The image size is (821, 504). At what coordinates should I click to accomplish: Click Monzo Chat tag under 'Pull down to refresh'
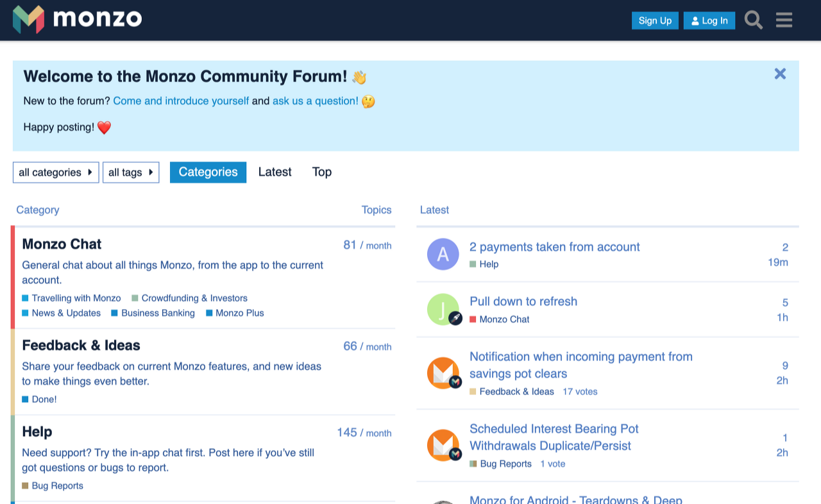click(500, 319)
